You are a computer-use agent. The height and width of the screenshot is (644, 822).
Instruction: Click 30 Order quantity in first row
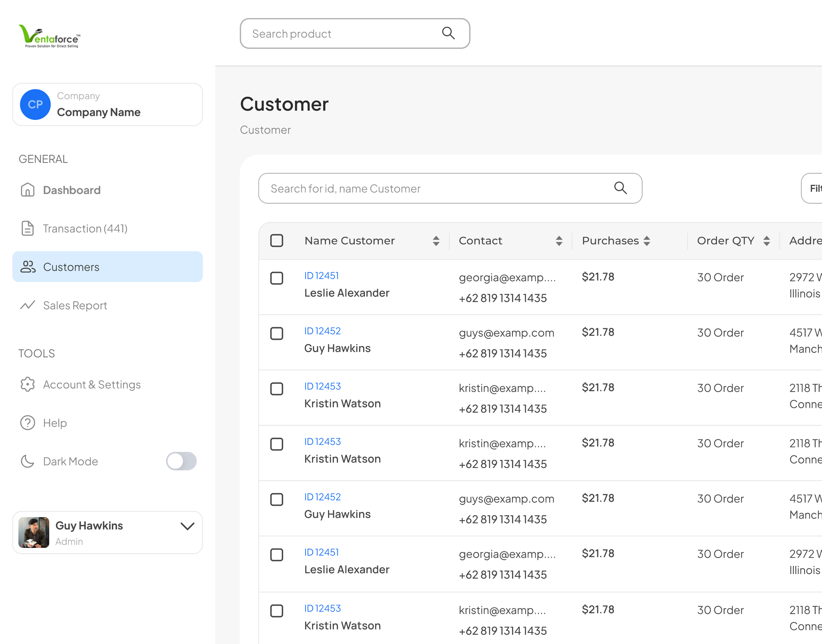tap(720, 277)
